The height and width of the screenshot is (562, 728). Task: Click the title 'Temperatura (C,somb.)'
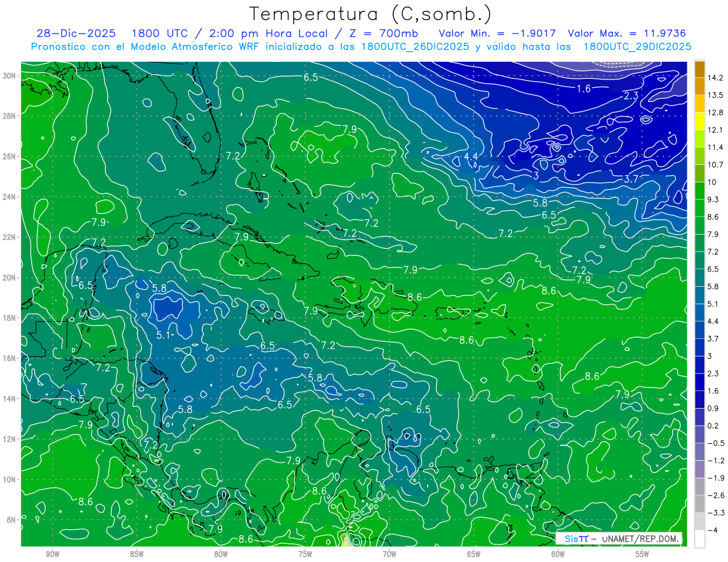pyautogui.click(x=371, y=14)
